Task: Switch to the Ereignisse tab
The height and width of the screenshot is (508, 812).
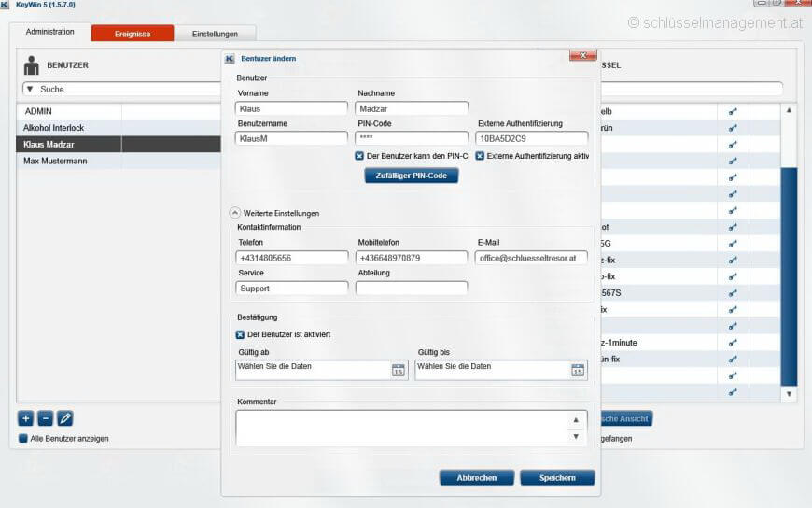Action: [132, 34]
